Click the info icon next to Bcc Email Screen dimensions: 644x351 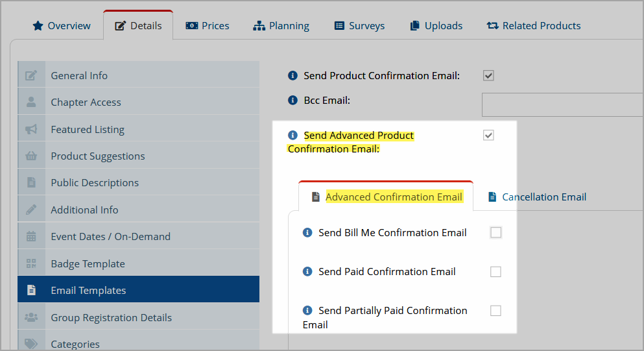[x=292, y=100]
